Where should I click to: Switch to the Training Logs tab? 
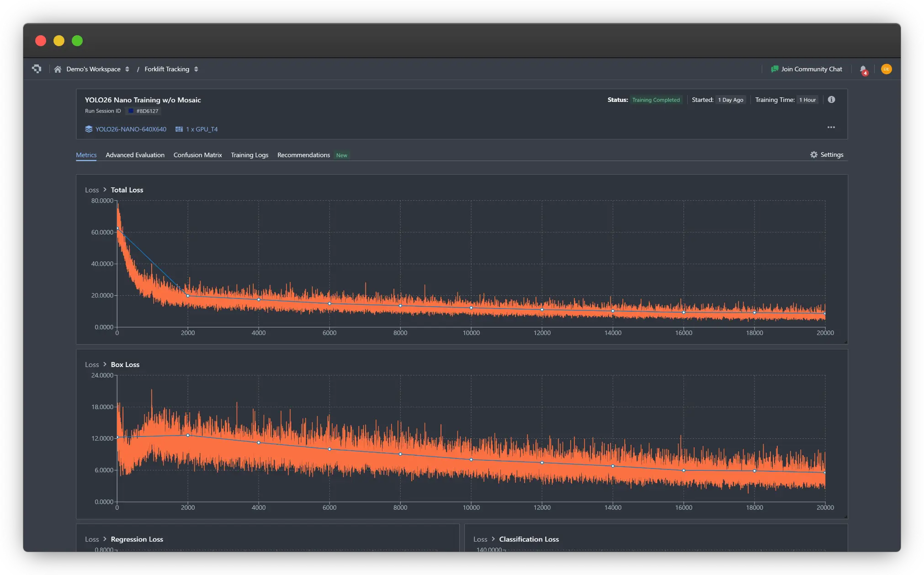pyautogui.click(x=250, y=155)
